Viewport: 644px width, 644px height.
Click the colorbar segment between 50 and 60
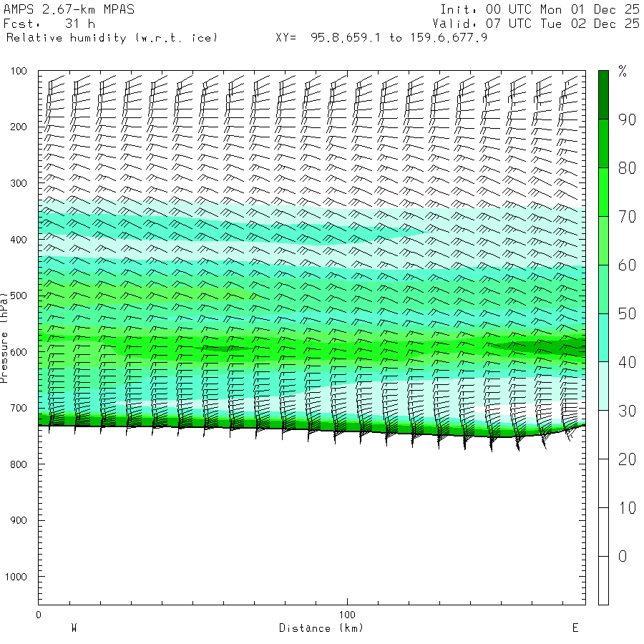tap(603, 289)
